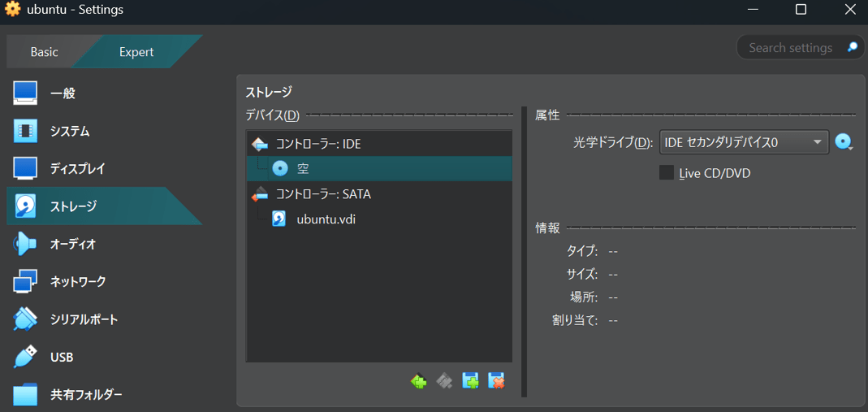Click the 場所: info label
This screenshot has width=868, height=412.
tap(584, 297)
